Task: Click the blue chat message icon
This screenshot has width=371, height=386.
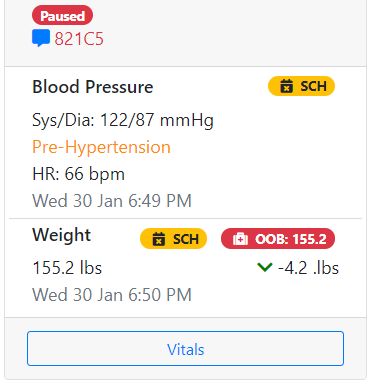Action: [41, 38]
